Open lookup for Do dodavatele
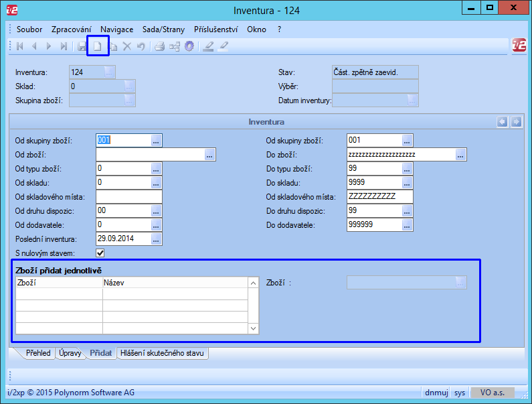The width and height of the screenshot is (532, 404). pyautogui.click(x=407, y=225)
